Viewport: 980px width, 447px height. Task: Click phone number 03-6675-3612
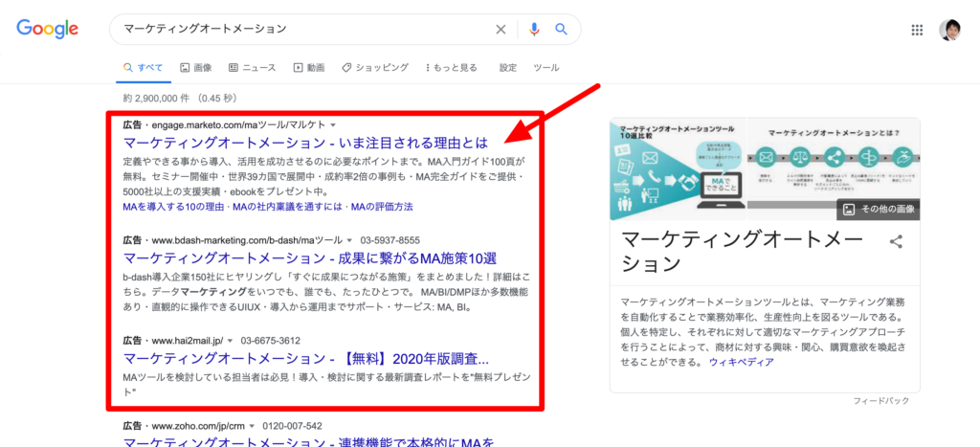(271, 341)
